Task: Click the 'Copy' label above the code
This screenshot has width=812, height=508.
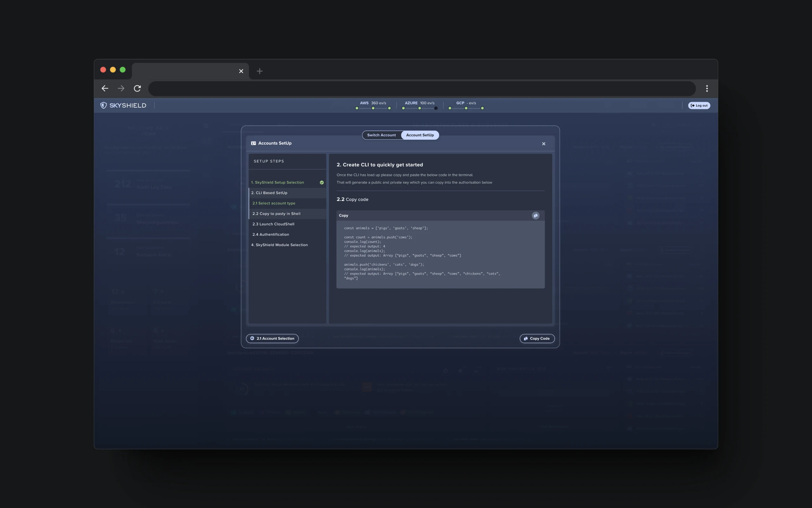Action: (x=343, y=215)
